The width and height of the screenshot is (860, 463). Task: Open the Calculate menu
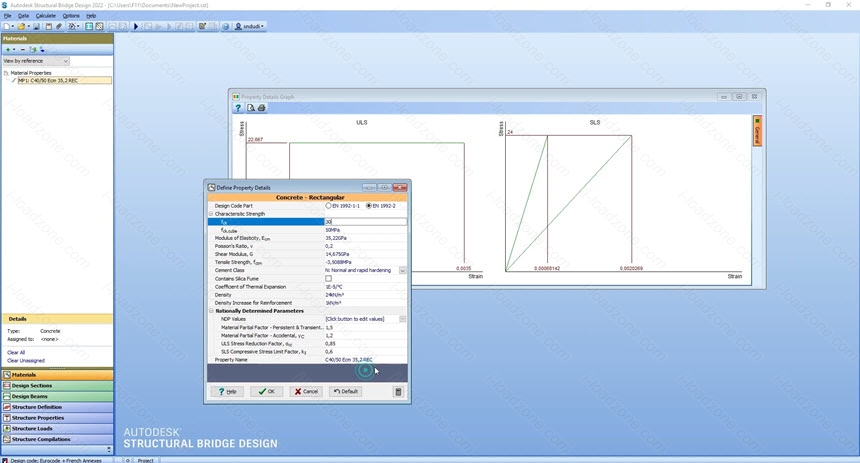46,16
